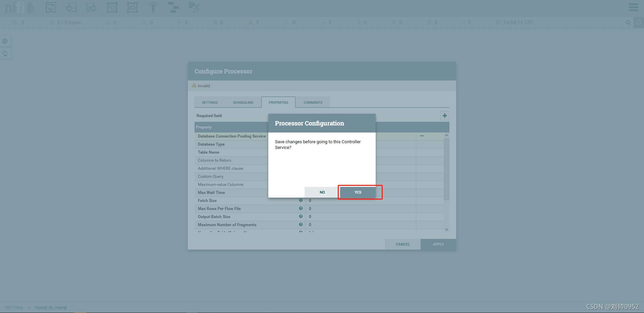The image size is (644, 313).
Task: Open the search icon in status bar
Action: [628, 22]
